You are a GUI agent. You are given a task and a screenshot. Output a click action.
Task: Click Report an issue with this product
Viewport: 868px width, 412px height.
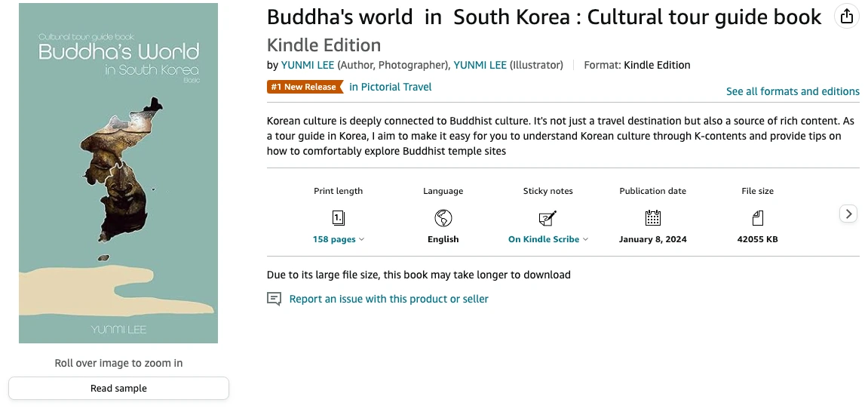point(389,299)
